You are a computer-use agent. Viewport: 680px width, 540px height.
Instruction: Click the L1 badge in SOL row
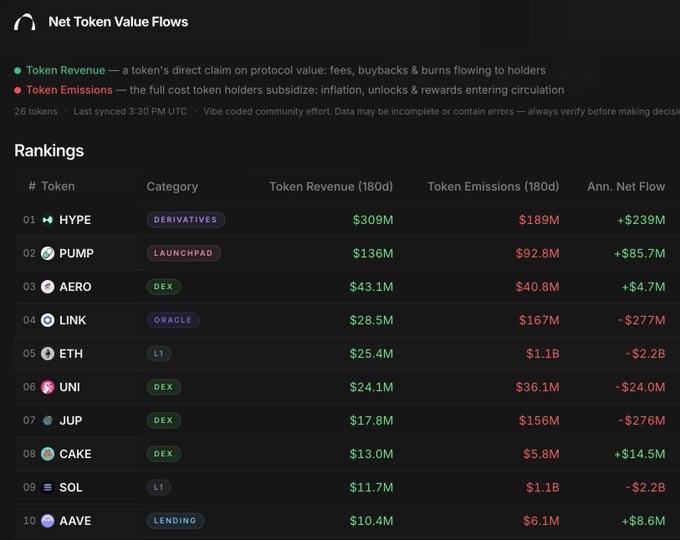click(159, 488)
